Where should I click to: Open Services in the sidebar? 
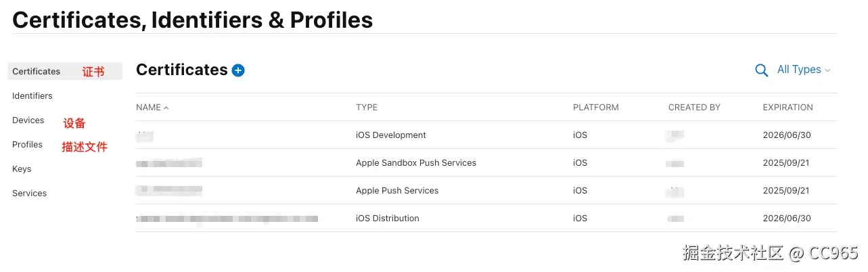coord(30,194)
